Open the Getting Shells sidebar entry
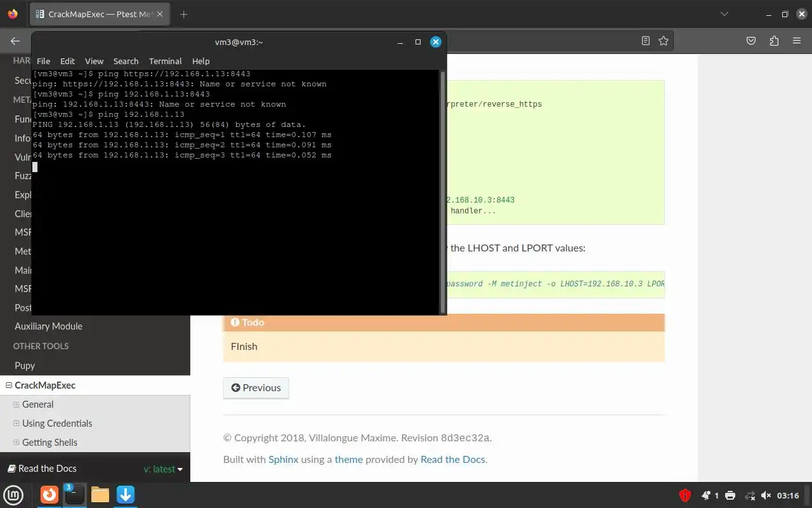 [x=49, y=443]
